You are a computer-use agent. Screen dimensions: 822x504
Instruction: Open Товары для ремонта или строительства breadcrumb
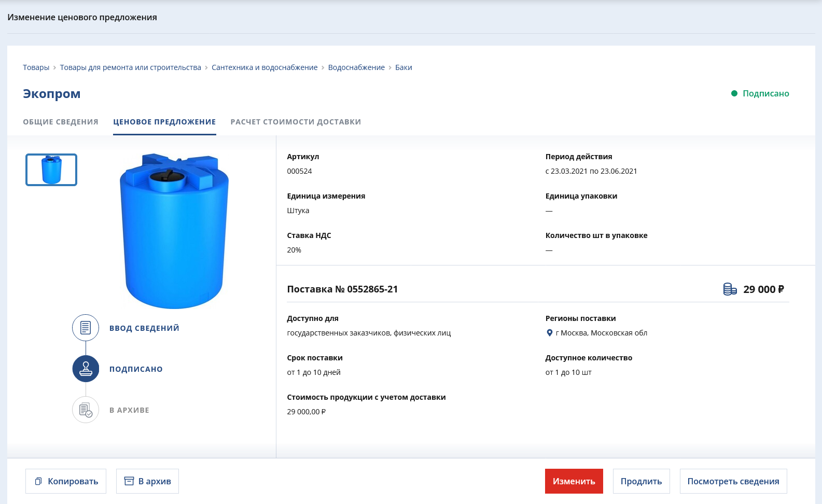point(131,67)
